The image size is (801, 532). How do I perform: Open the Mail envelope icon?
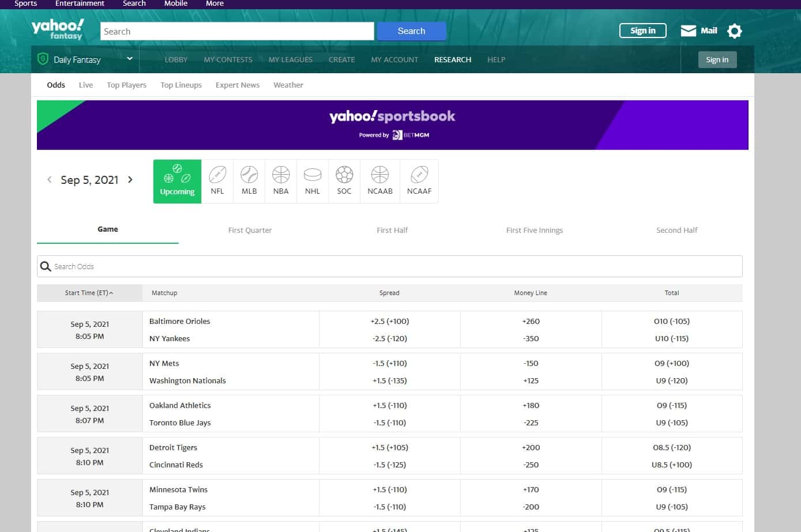click(x=688, y=31)
